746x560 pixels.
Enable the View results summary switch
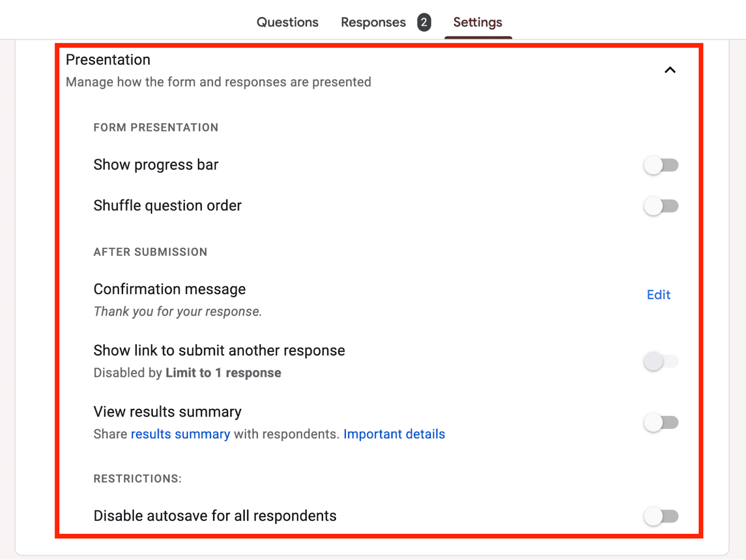point(661,423)
